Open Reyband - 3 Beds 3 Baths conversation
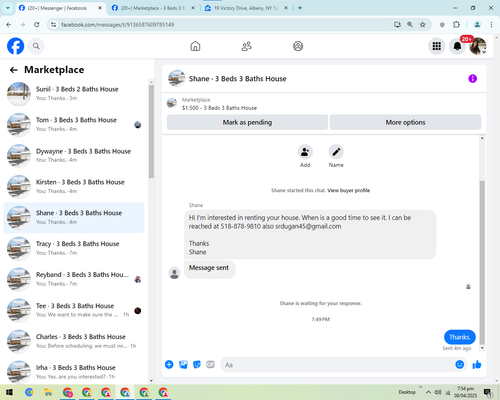The width and height of the screenshot is (500, 400). click(74, 279)
